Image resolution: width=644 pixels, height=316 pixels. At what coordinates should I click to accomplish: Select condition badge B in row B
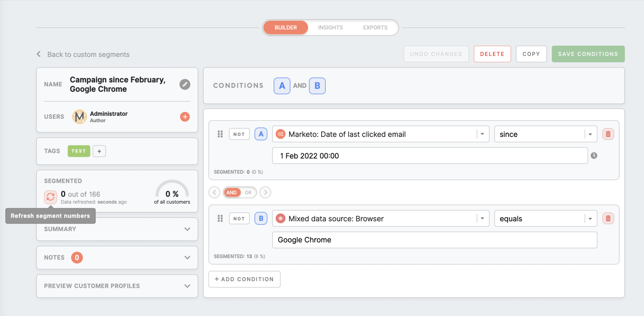[x=261, y=219]
